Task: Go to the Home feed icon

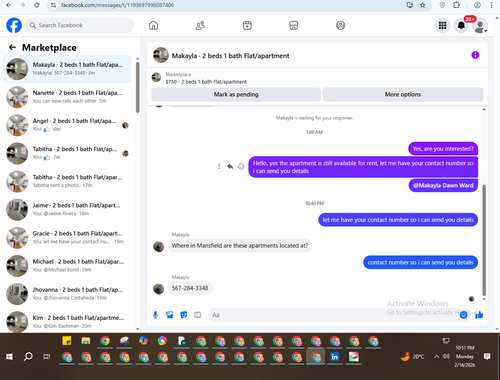Action: (153, 25)
